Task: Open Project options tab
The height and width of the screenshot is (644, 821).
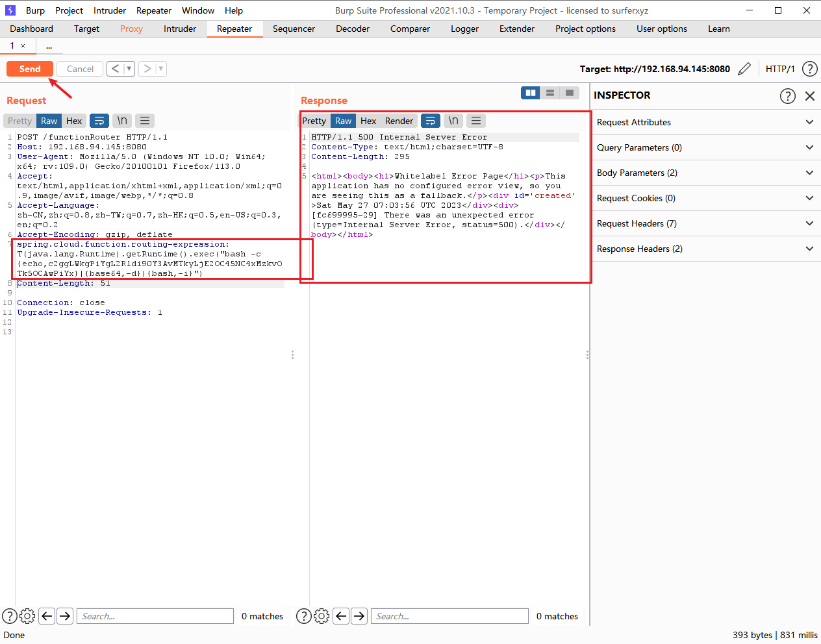Action: (585, 29)
